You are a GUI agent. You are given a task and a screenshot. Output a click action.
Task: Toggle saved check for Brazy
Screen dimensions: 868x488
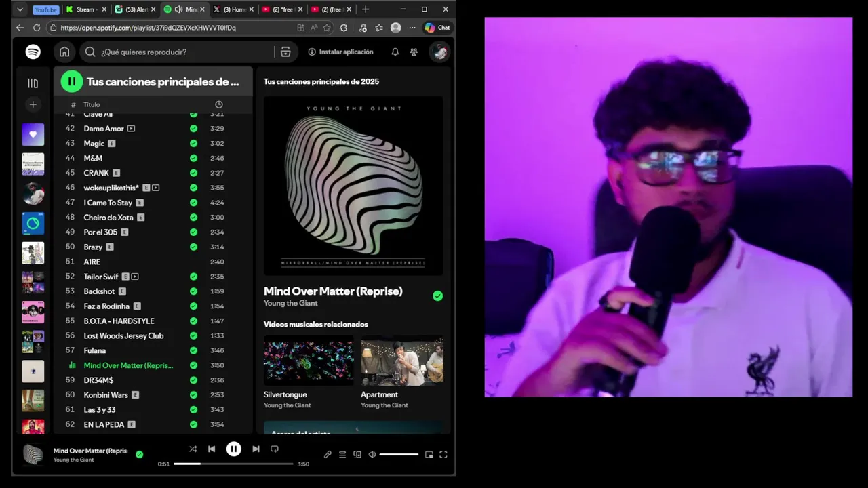[x=193, y=247]
